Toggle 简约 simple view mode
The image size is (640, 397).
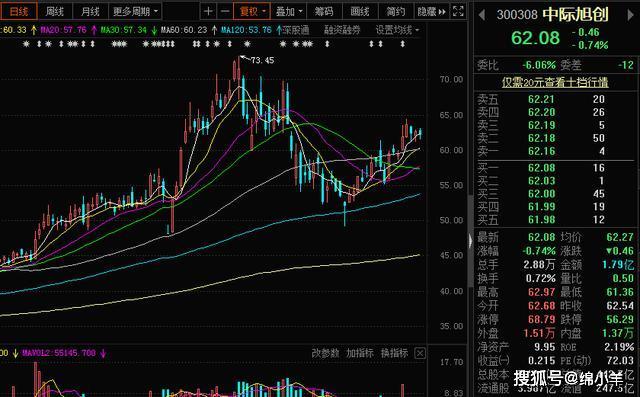coord(396,11)
